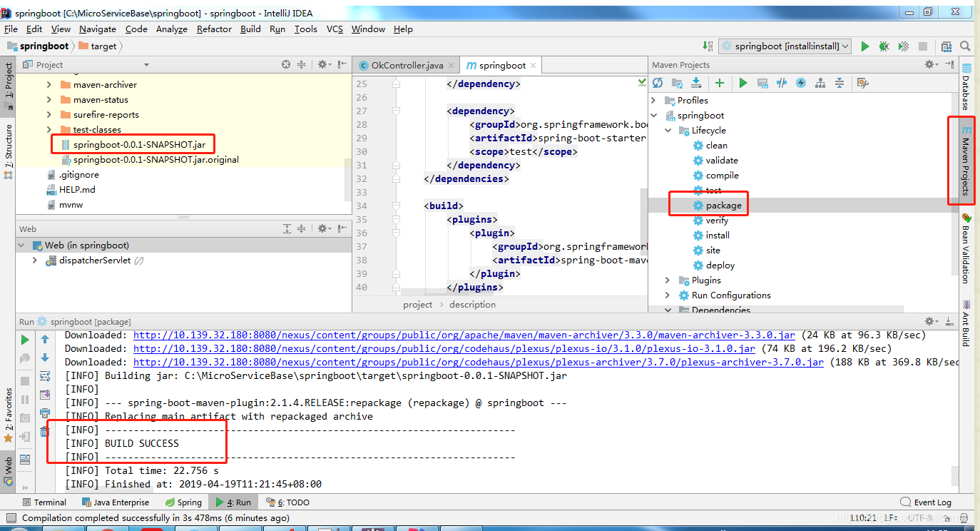Hide the Project tool window

pyautogui.click(x=342, y=64)
